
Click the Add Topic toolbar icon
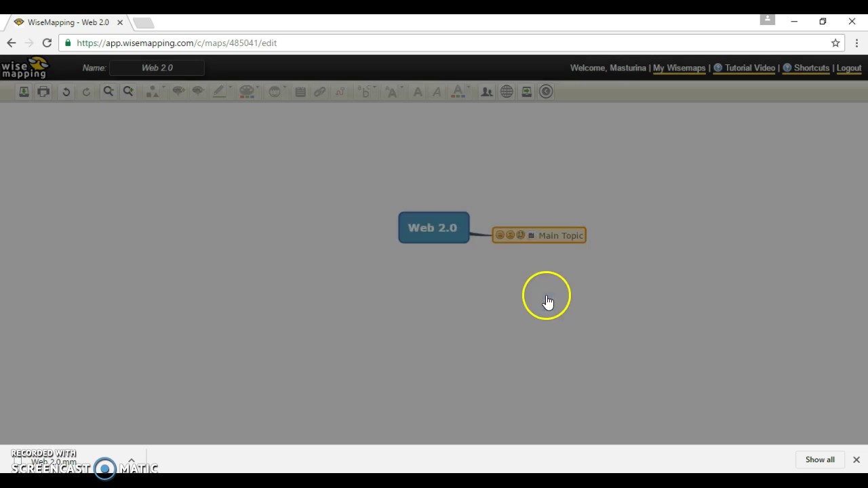pos(178,91)
